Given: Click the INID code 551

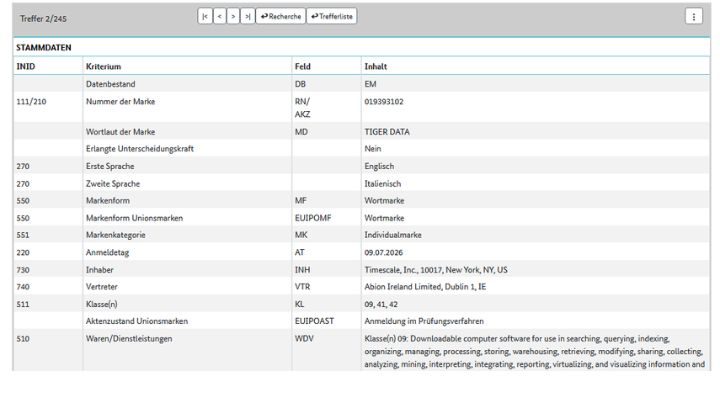Looking at the screenshot, I should pyautogui.click(x=23, y=235).
